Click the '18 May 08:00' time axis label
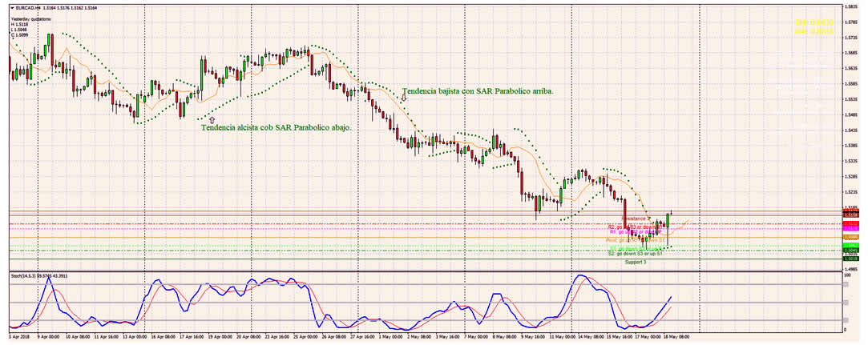 coord(677,335)
